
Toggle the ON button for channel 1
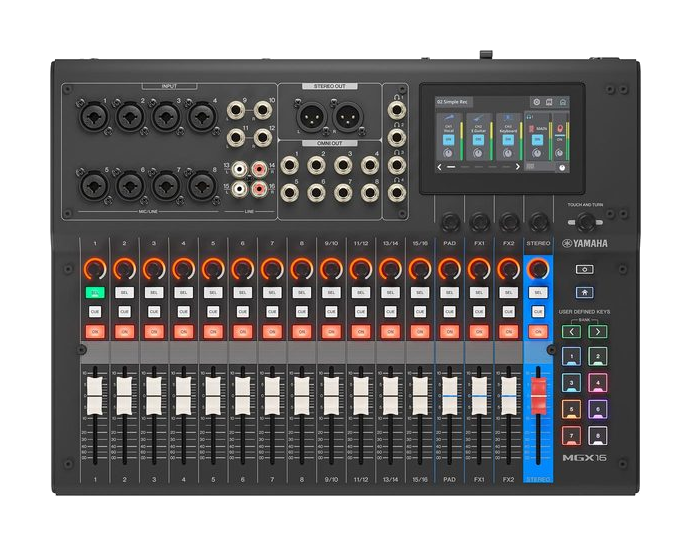(95, 331)
